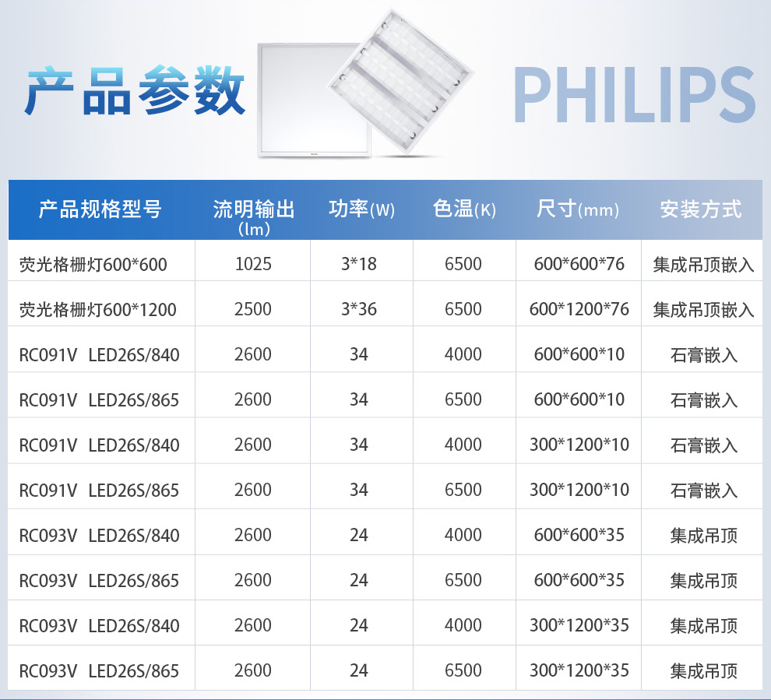Select the 安装方式 column header

click(x=701, y=209)
